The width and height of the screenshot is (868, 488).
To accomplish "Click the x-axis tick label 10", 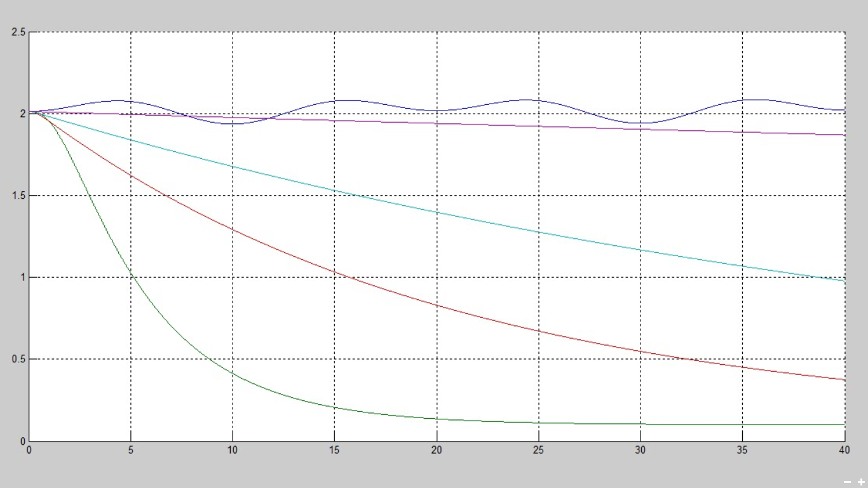I will tap(233, 450).
